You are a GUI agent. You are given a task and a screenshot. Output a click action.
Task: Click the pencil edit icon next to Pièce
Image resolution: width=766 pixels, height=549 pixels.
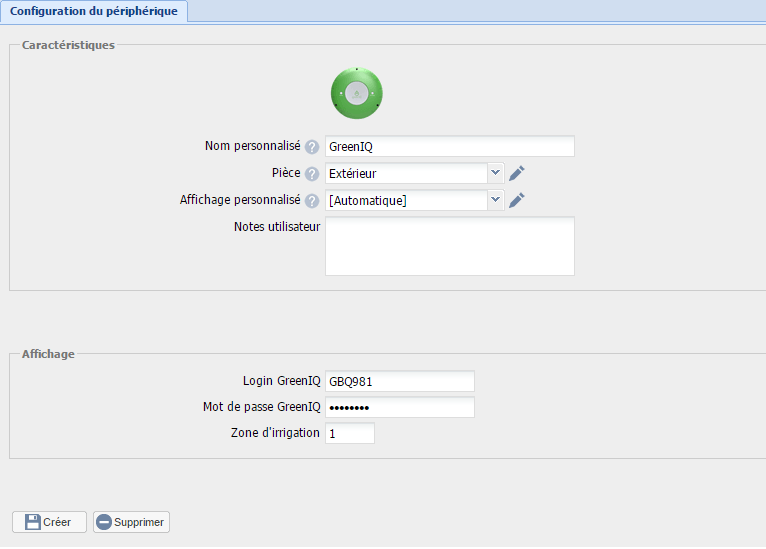click(x=517, y=173)
